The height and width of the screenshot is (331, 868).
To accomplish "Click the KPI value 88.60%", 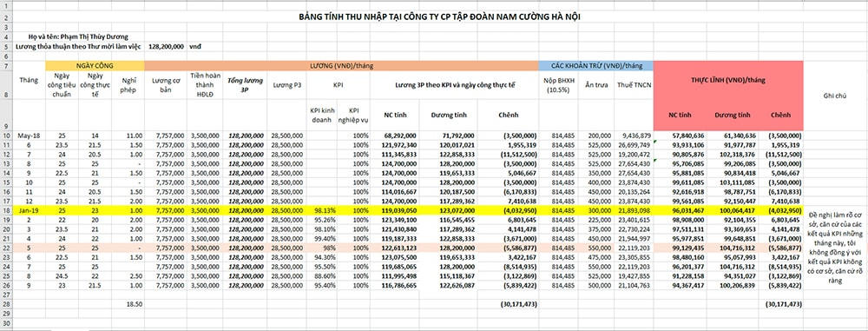I will pyautogui.click(x=322, y=276).
